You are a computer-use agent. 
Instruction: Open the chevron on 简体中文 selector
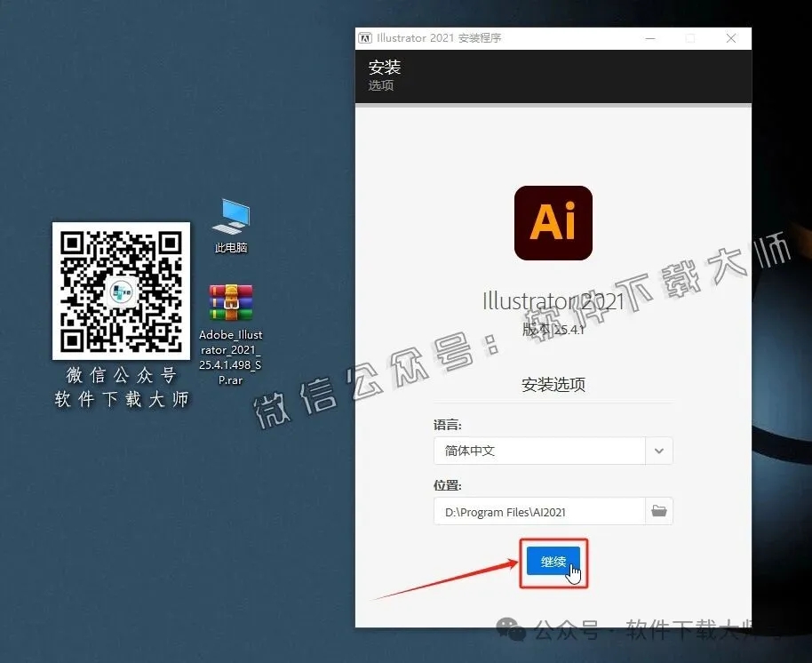point(658,451)
